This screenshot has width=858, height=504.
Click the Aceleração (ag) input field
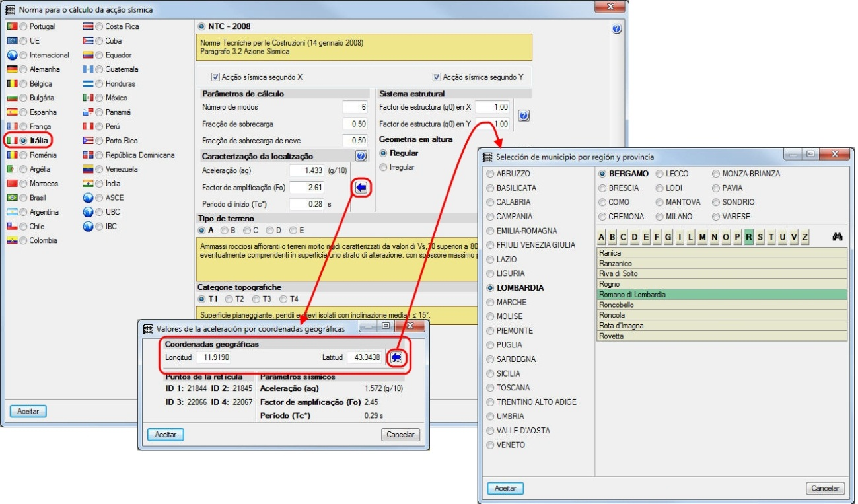coord(306,170)
